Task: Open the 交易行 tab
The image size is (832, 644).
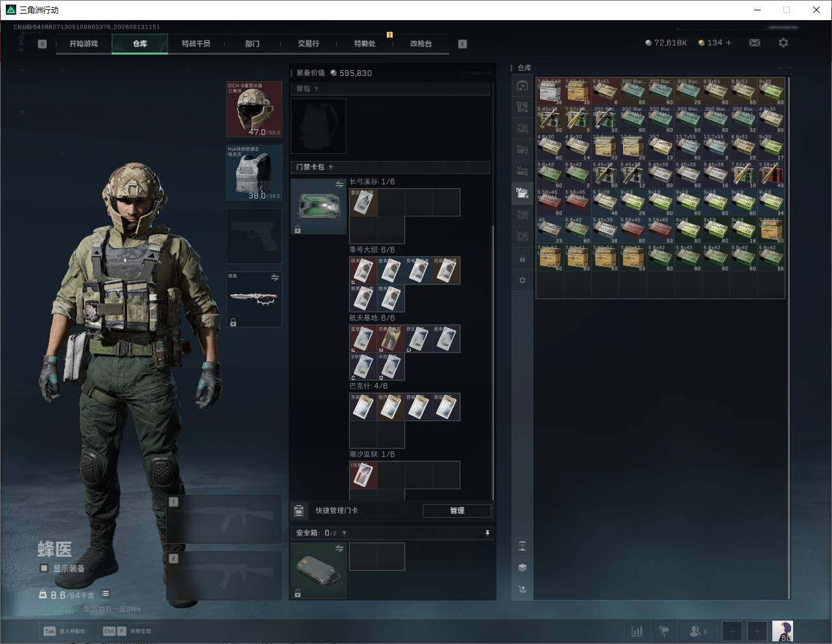Action: pos(308,43)
